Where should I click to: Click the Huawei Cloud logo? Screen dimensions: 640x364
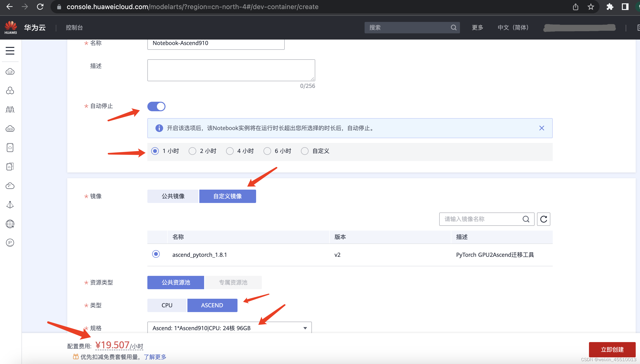click(x=10, y=27)
